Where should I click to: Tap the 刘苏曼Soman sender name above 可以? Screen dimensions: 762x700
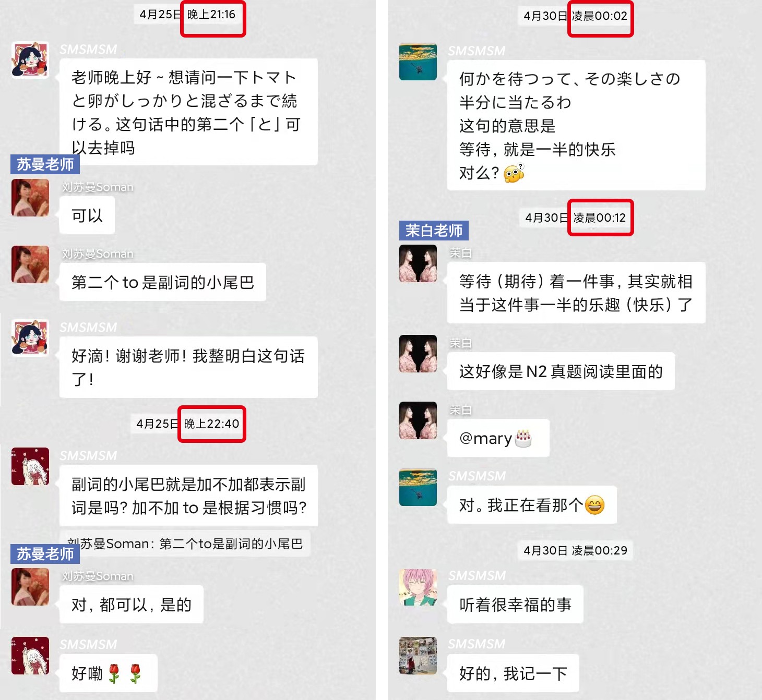(98, 187)
